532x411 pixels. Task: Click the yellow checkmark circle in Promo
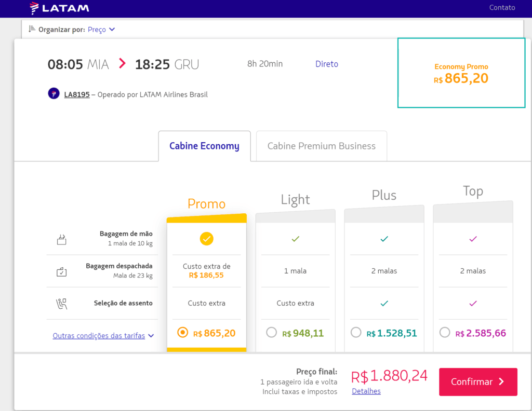click(206, 239)
